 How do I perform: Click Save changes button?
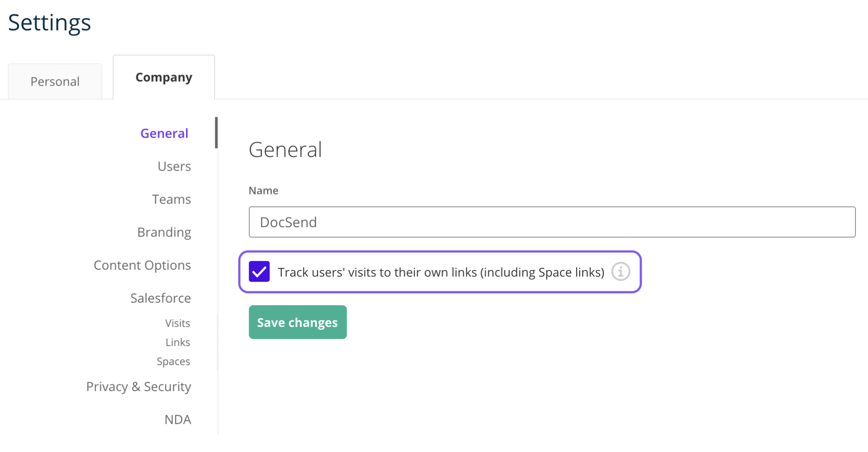click(x=297, y=322)
